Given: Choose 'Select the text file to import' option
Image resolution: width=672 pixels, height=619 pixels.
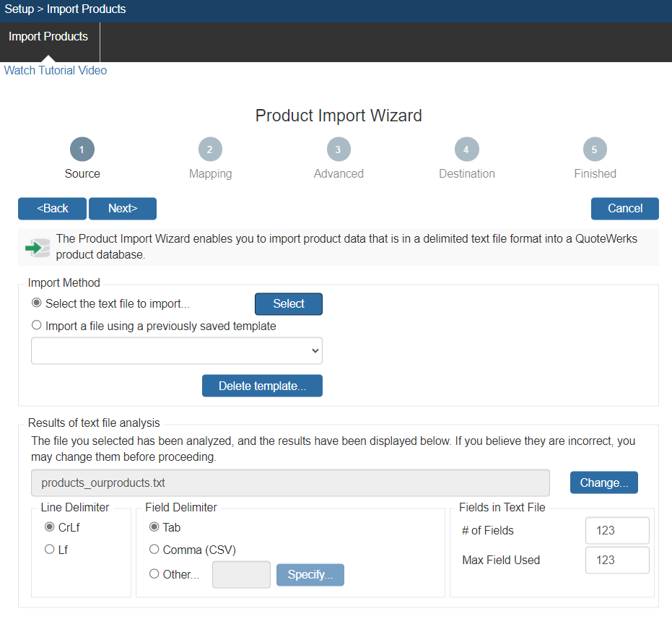Looking at the screenshot, I should click(37, 303).
